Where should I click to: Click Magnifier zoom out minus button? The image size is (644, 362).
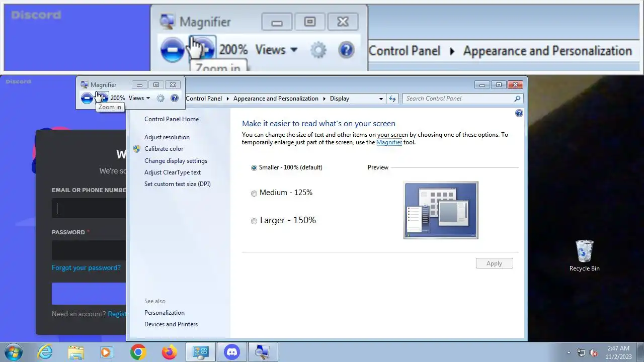coord(87,99)
